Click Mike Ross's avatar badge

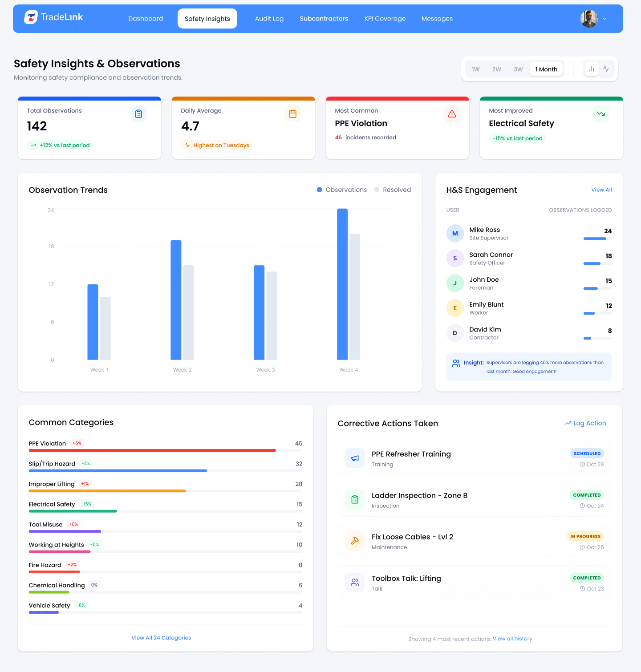pos(455,233)
